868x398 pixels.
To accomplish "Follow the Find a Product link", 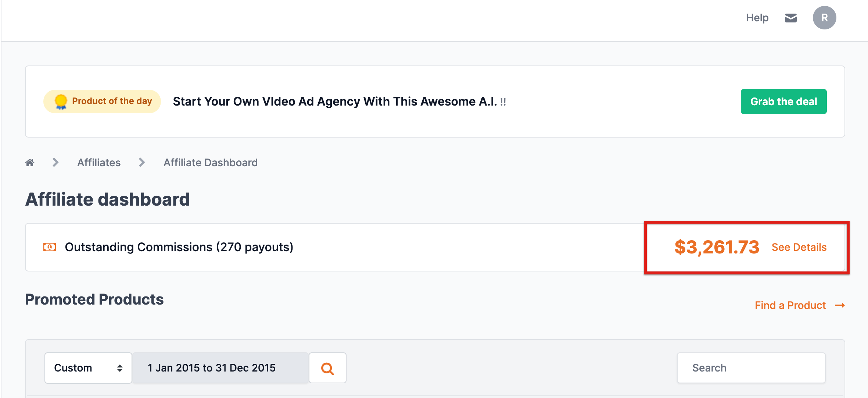I will (790, 305).
